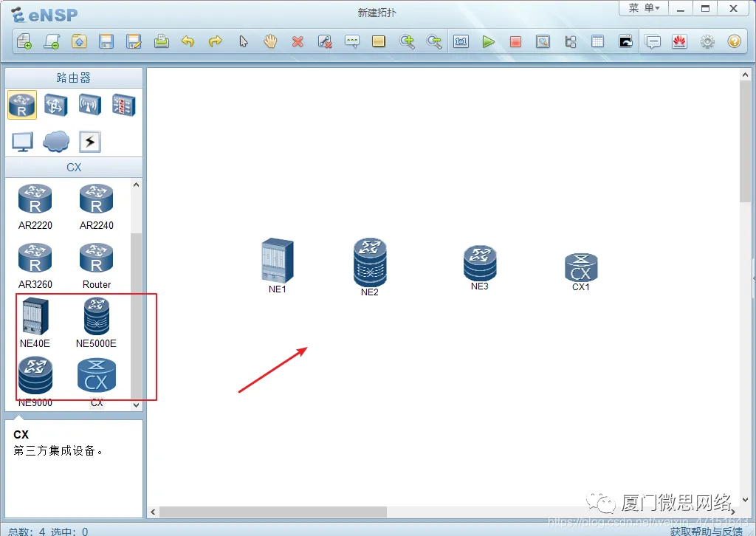The image size is (756, 536).
Task: Open settings with the gear icon
Action: tap(707, 41)
